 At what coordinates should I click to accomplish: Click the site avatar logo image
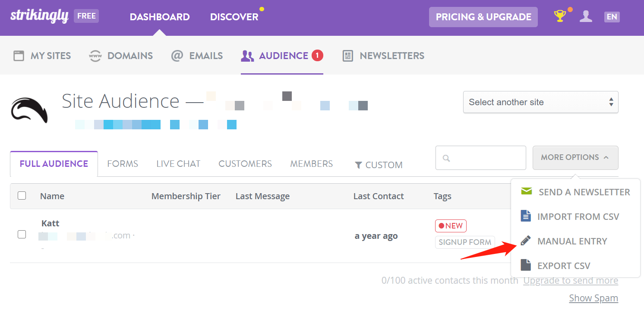click(x=29, y=110)
